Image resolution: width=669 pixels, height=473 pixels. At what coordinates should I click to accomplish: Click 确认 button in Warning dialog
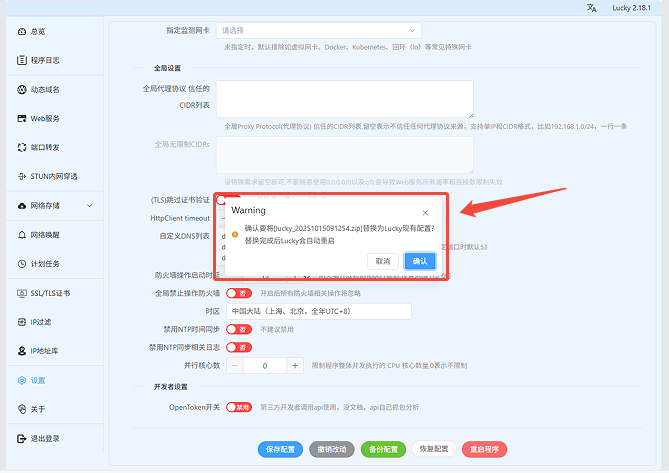[419, 261]
